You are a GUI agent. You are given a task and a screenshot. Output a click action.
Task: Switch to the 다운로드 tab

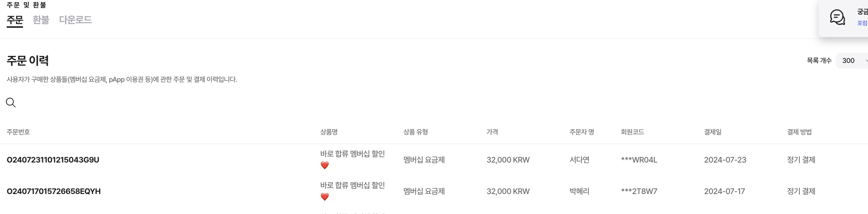point(75,20)
